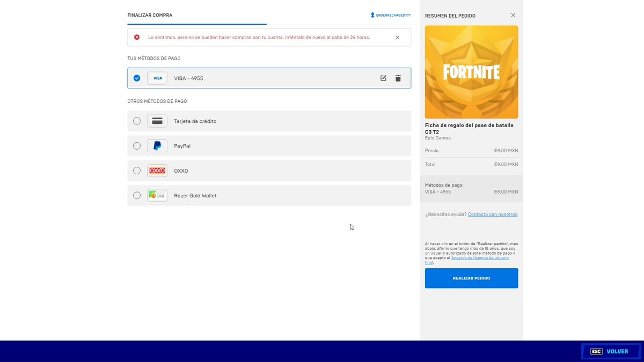Click the user icon beside ENDERRECARGED777

[x=372, y=15]
